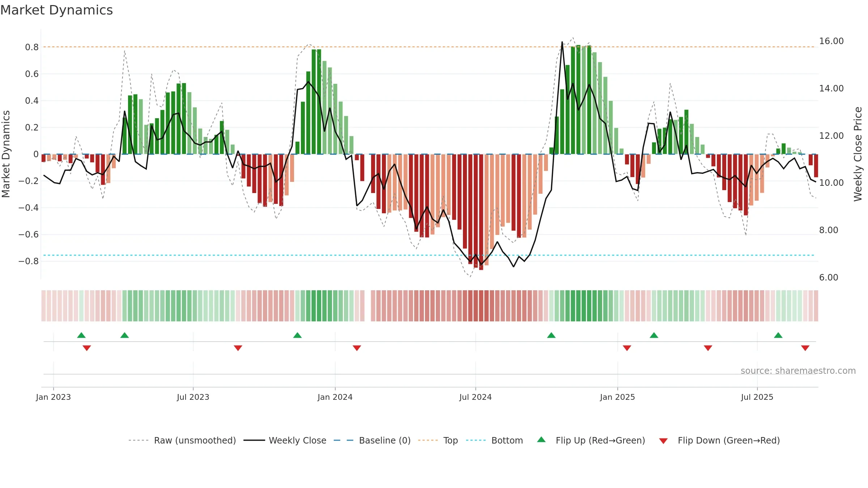Open the source: sharemaestro.com attribution
868x488 pixels.
pyautogui.click(x=798, y=371)
